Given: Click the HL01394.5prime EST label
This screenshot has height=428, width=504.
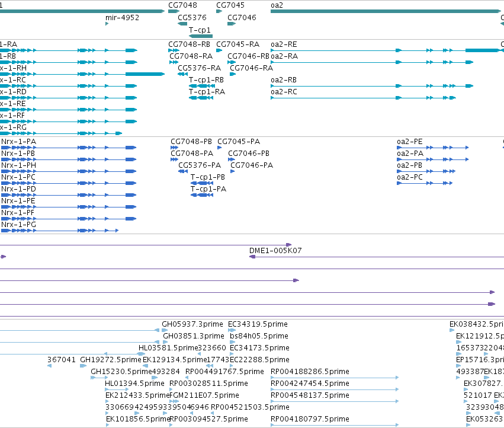Looking at the screenshot, I should coord(134,384).
